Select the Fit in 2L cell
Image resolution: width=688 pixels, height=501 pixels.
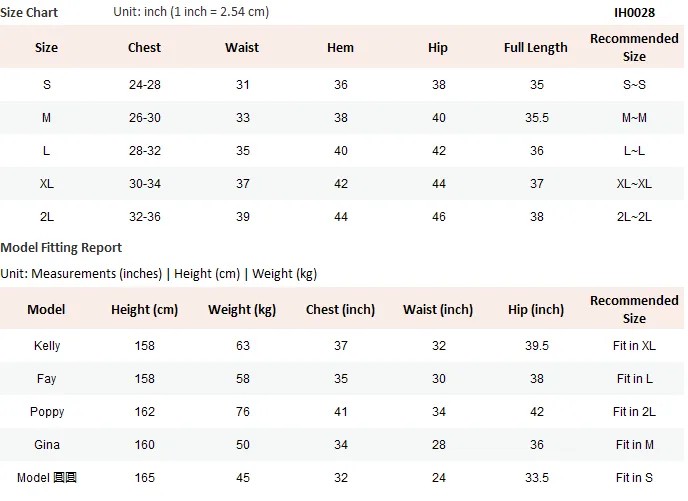coord(634,412)
